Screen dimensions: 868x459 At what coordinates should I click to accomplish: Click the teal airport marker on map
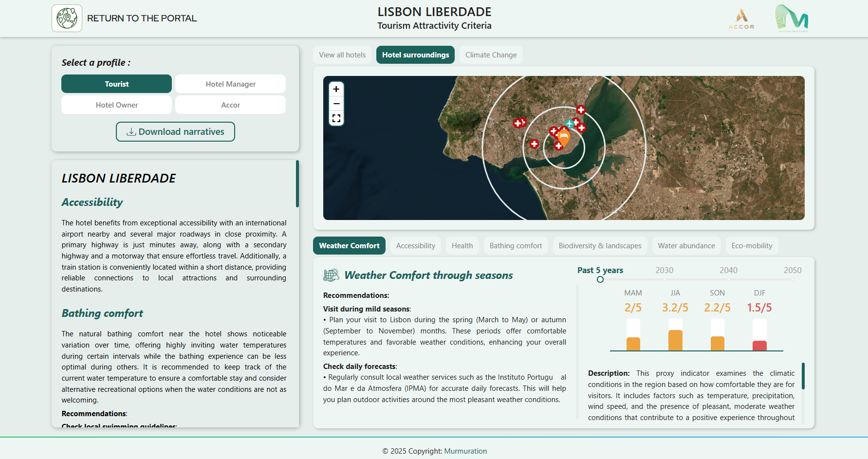point(569,124)
